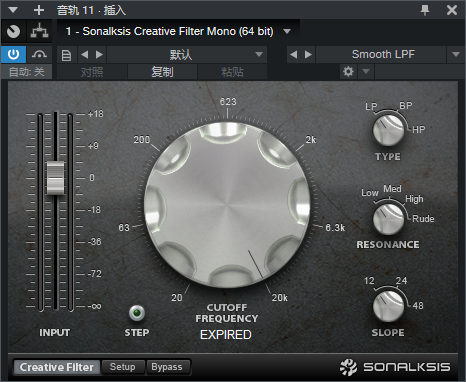Set resonance to High label

point(414,199)
